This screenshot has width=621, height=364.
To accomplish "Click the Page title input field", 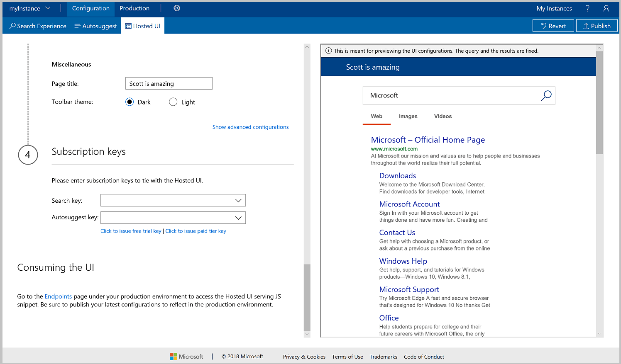I will 169,83.
